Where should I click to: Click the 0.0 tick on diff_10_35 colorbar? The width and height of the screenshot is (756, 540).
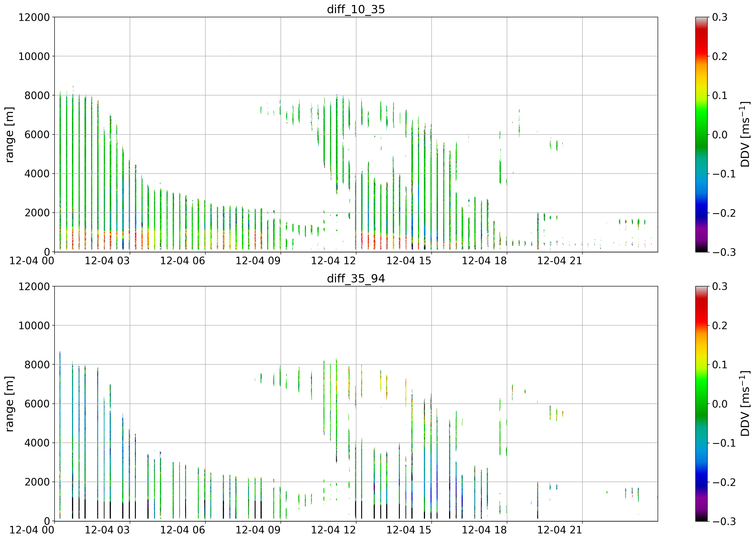point(720,135)
